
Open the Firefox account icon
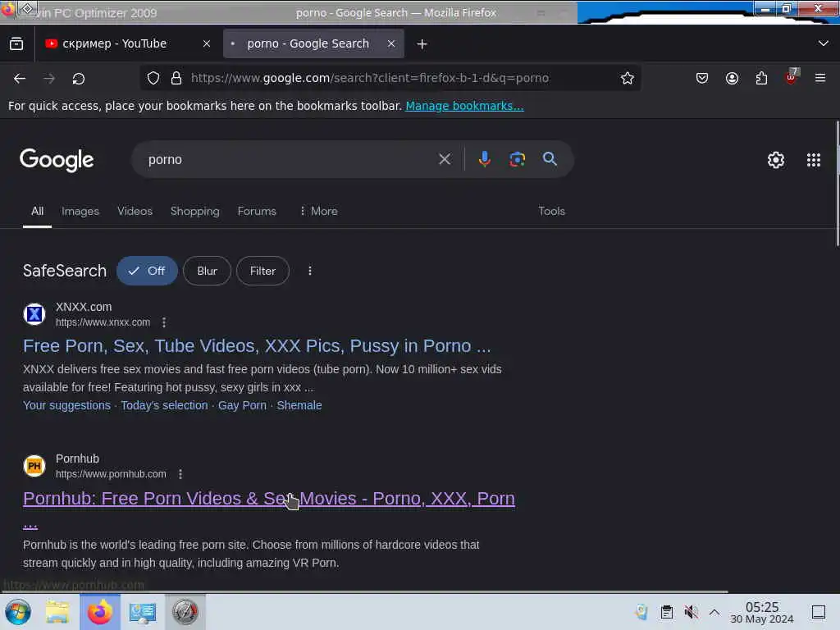click(x=732, y=78)
